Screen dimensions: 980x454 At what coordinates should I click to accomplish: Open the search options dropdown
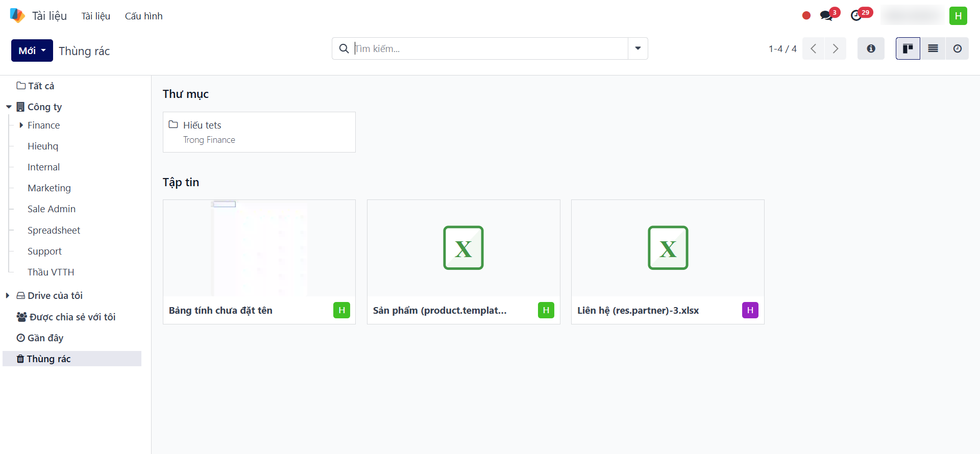click(638, 48)
